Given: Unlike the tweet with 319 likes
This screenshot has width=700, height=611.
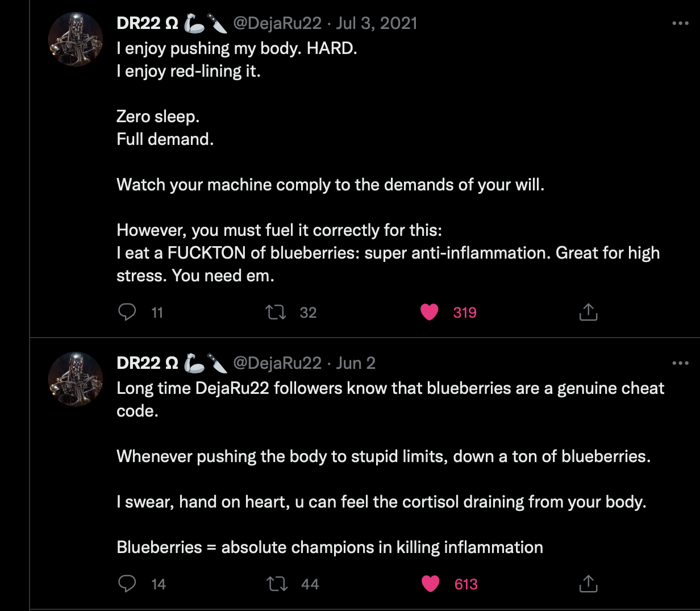Looking at the screenshot, I should pos(430,312).
